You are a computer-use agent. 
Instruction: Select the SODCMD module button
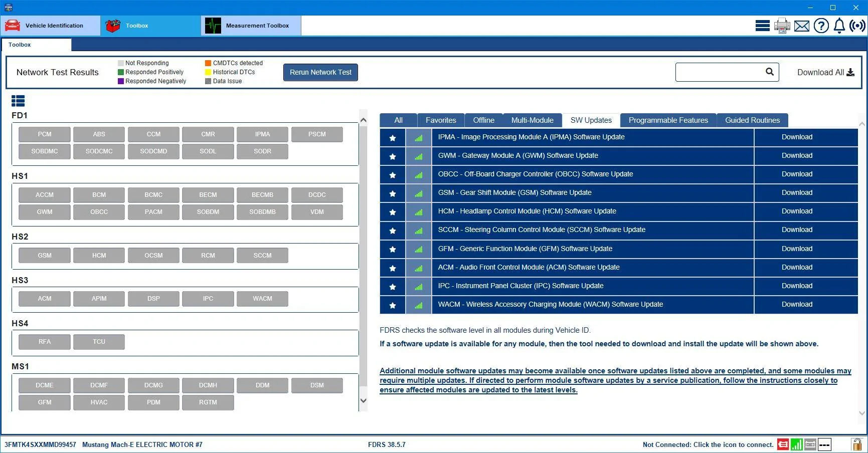coord(153,151)
